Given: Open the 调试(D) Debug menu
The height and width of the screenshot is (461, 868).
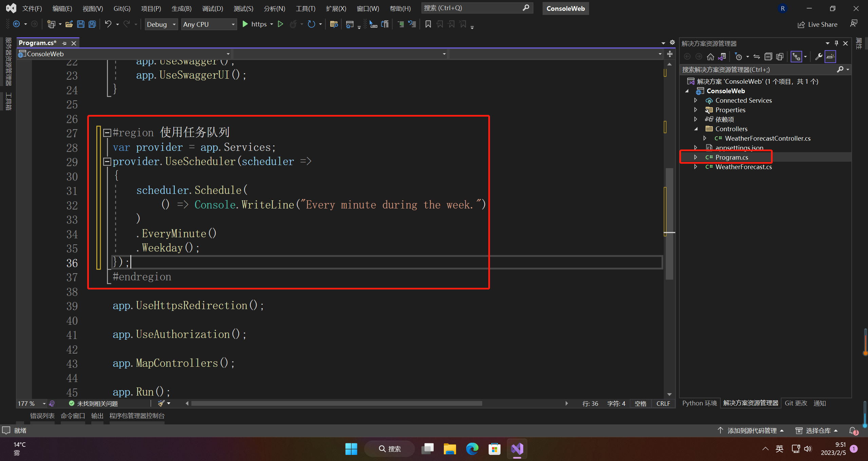Looking at the screenshot, I should tap(212, 8).
